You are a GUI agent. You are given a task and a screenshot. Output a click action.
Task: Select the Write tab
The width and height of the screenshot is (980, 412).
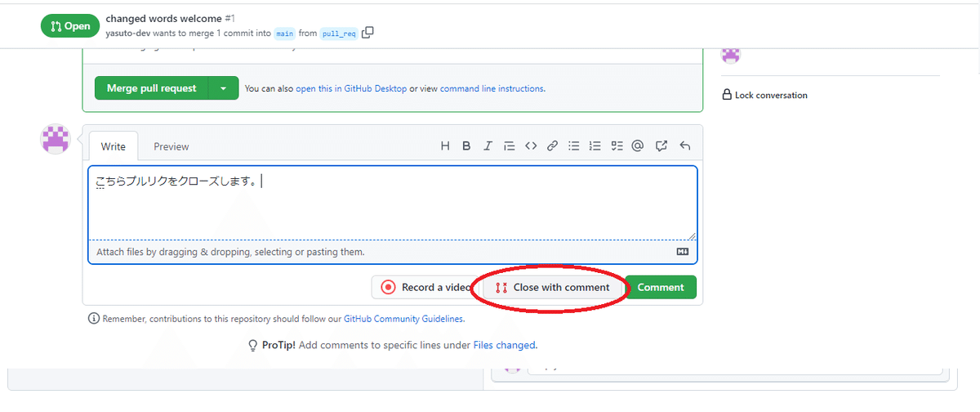tap(113, 146)
